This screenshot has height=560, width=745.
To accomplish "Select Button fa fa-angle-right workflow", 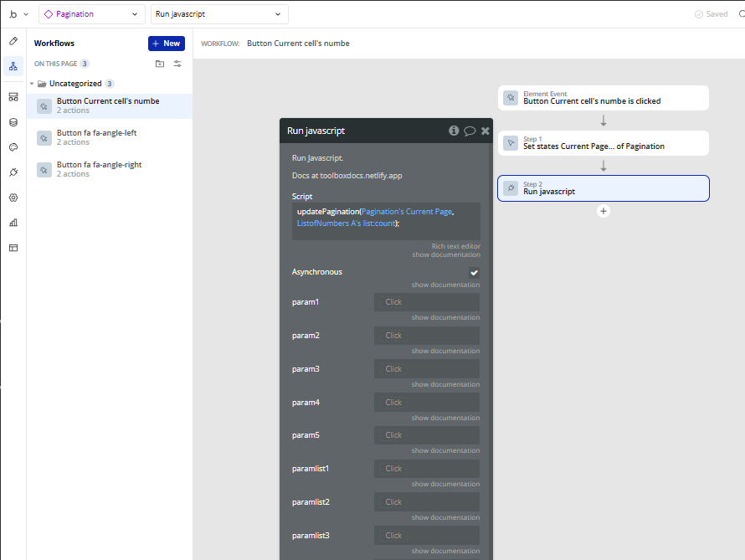I will 110,170.
